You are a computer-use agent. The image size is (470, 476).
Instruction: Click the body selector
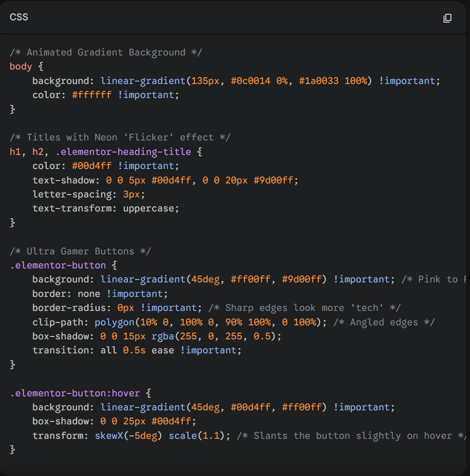click(x=21, y=67)
